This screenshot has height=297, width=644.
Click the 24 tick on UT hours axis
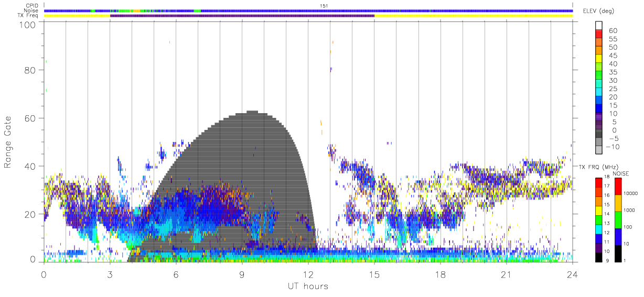point(573,274)
